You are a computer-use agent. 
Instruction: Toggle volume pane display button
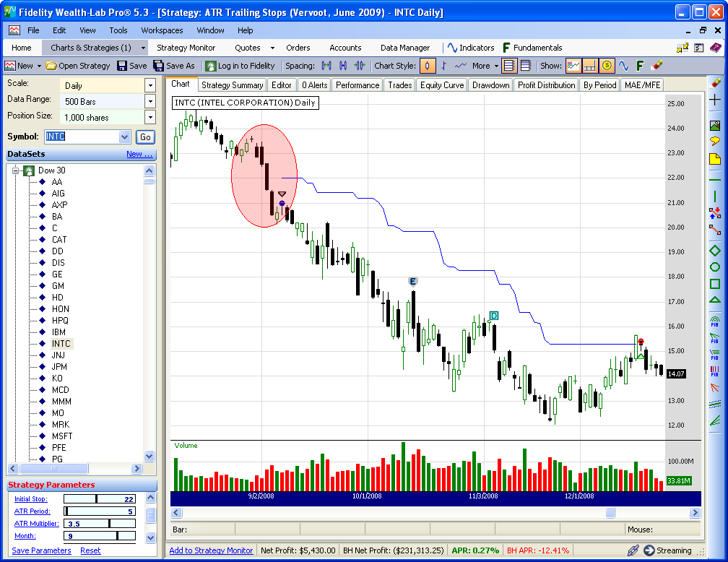(589, 66)
